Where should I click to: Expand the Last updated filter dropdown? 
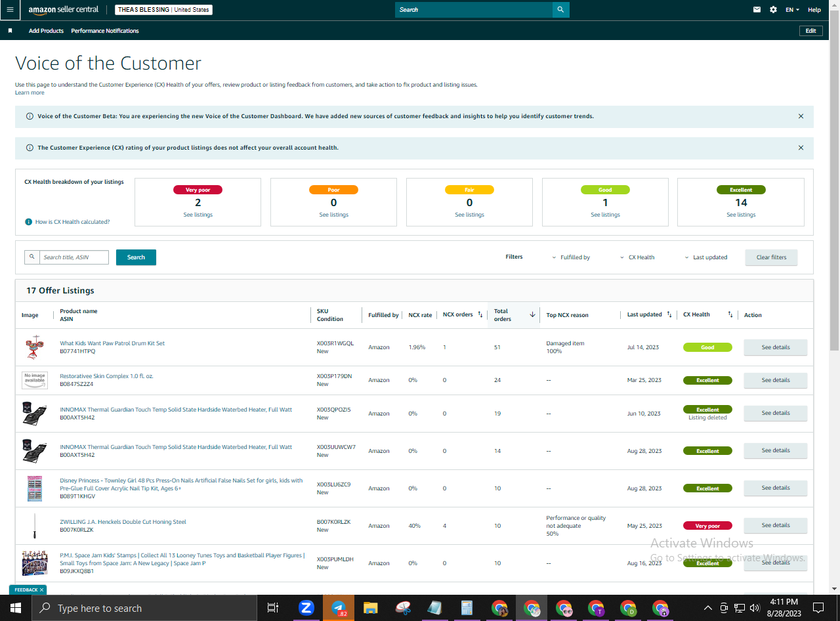706,257
